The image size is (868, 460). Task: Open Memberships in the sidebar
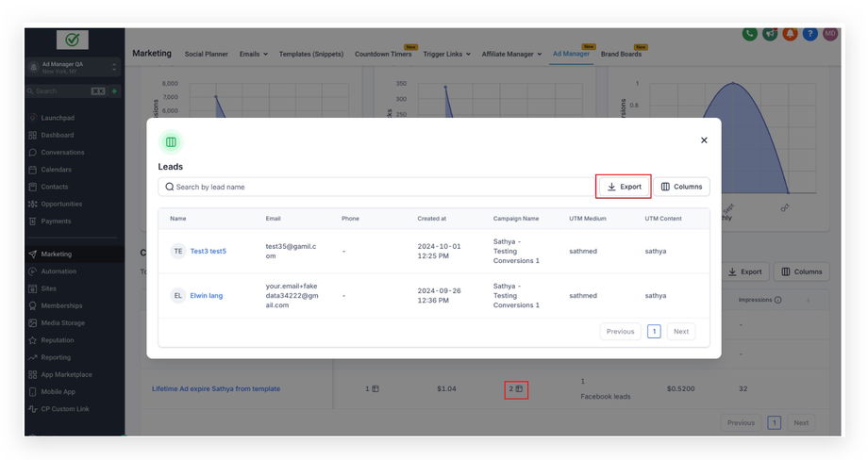click(x=61, y=305)
